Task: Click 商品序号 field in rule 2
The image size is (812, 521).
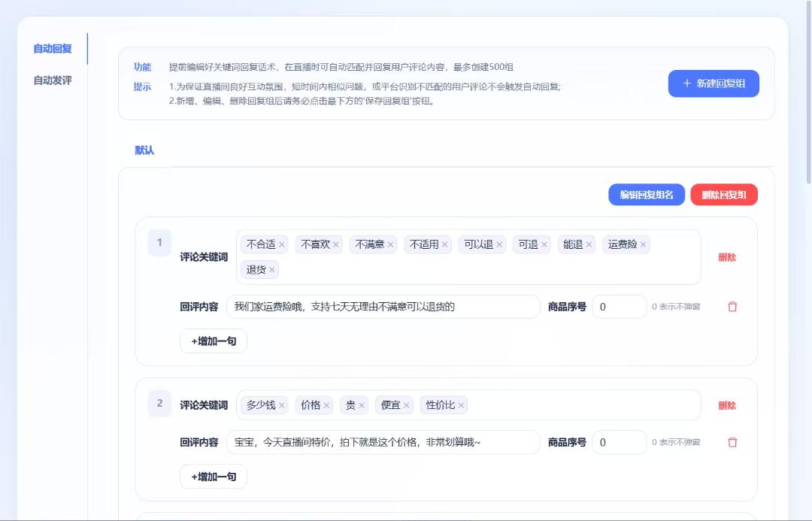Action: pyautogui.click(x=620, y=442)
